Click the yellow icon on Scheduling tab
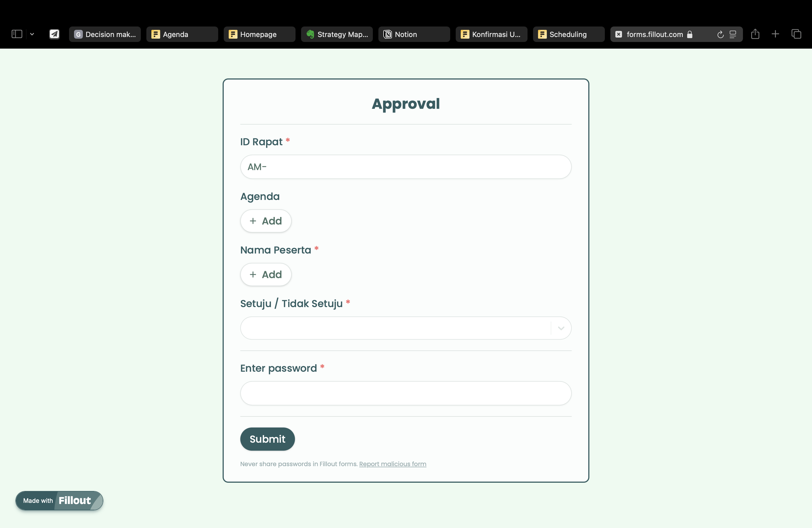Viewport: 812px width, 528px height. 542,34
